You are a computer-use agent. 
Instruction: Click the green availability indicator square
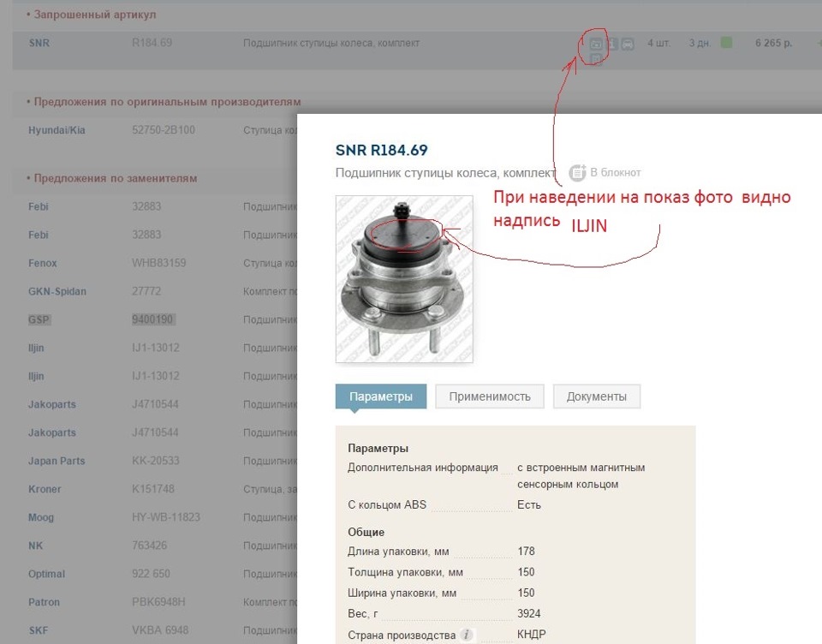coord(726,43)
